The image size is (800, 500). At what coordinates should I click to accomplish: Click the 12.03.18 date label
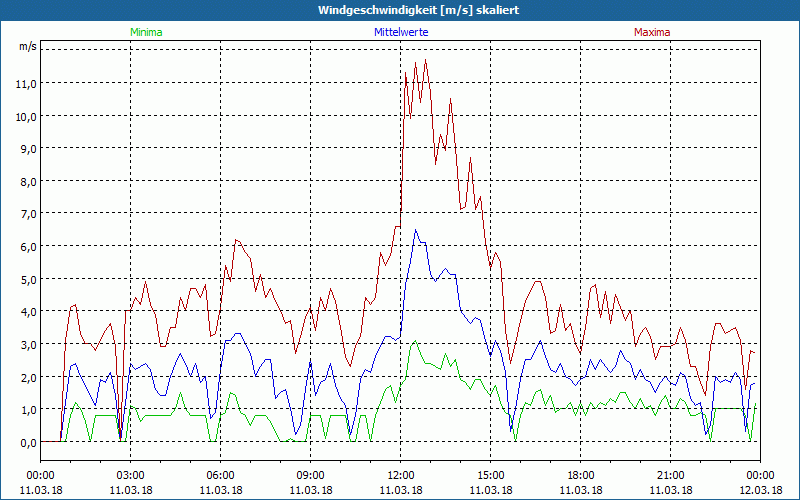point(760,490)
